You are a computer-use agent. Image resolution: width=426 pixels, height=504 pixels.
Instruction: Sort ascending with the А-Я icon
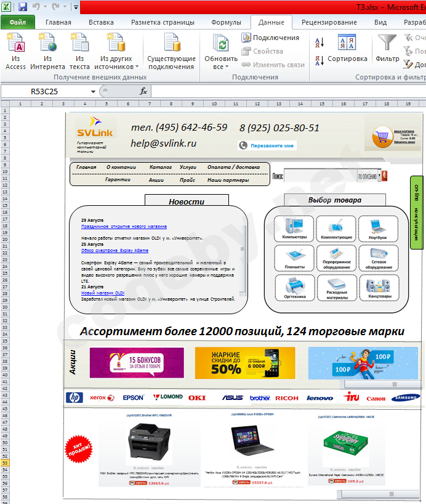pyautogui.click(x=319, y=43)
